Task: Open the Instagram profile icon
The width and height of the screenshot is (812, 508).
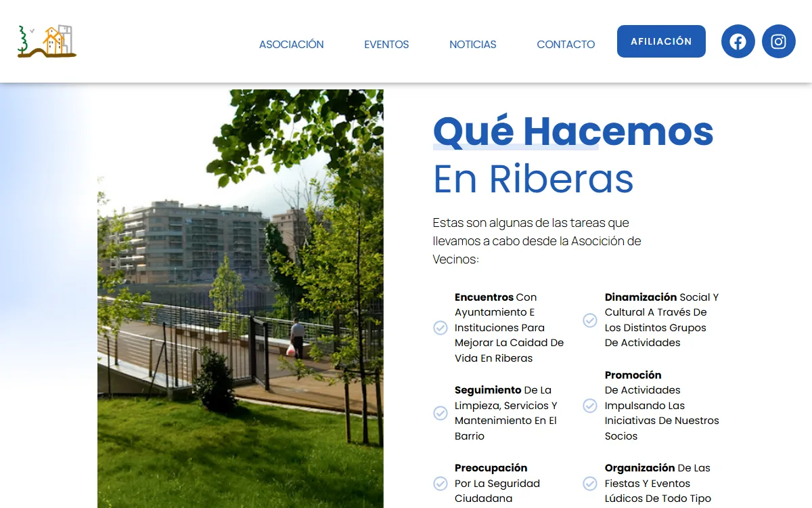Action: point(779,41)
